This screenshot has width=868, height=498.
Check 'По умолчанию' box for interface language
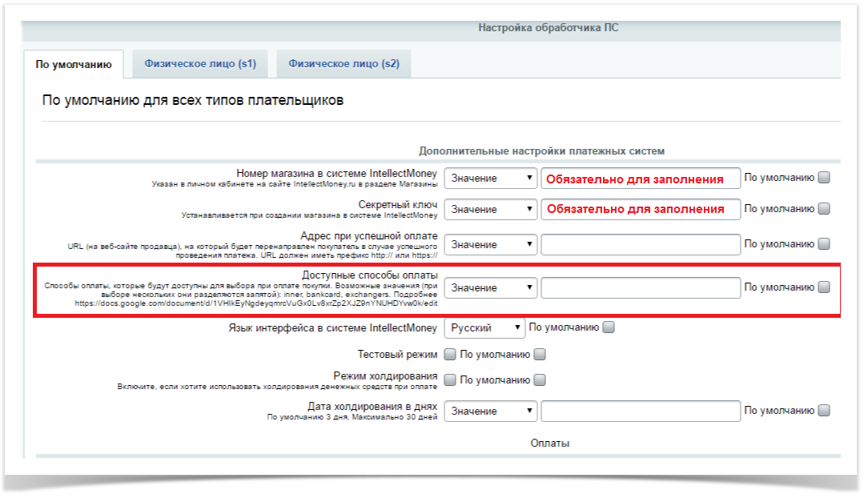[x=609, y=327]
